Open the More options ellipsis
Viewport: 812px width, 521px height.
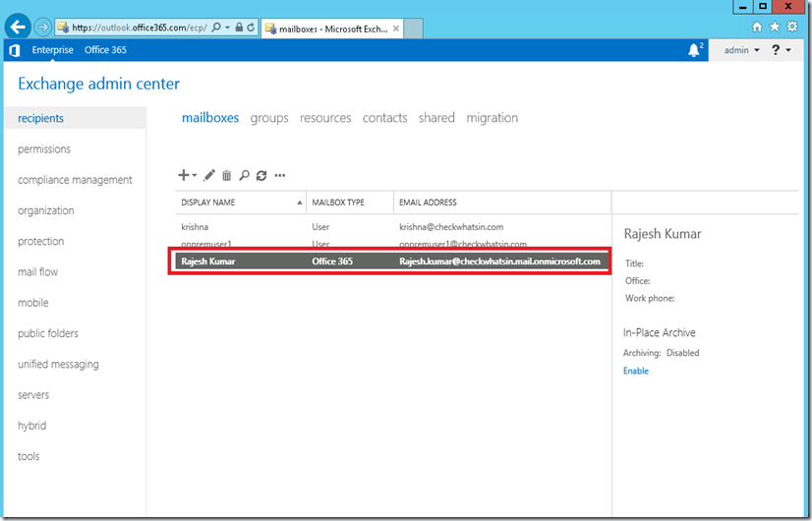[x=279, y=176]
